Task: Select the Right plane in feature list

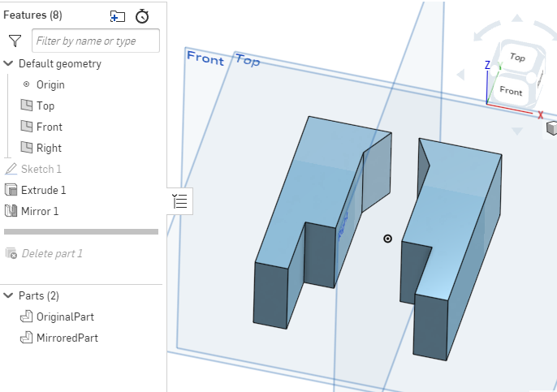Action: tap(49, 148)
